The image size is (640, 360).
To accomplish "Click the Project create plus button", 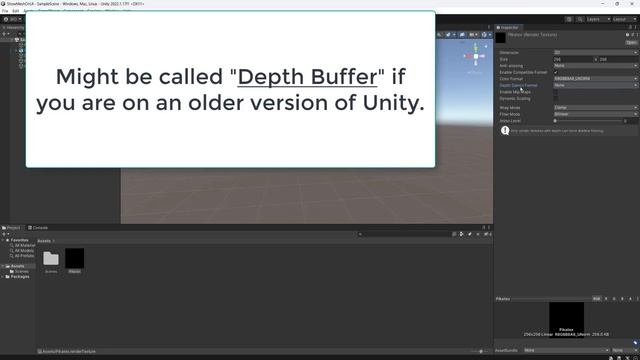I will tap(5, 234).
